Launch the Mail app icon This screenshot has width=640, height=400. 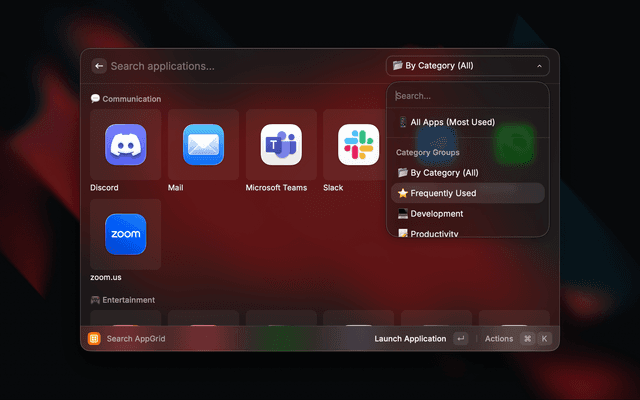click(203, 145)
